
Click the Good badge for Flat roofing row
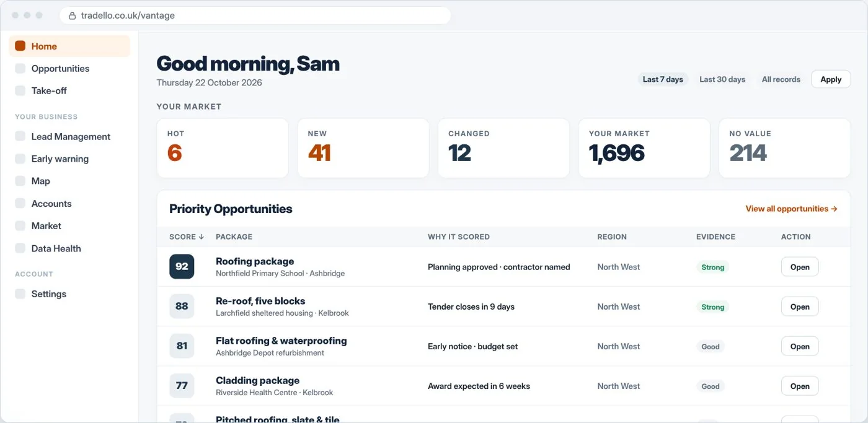coord(711,346)
